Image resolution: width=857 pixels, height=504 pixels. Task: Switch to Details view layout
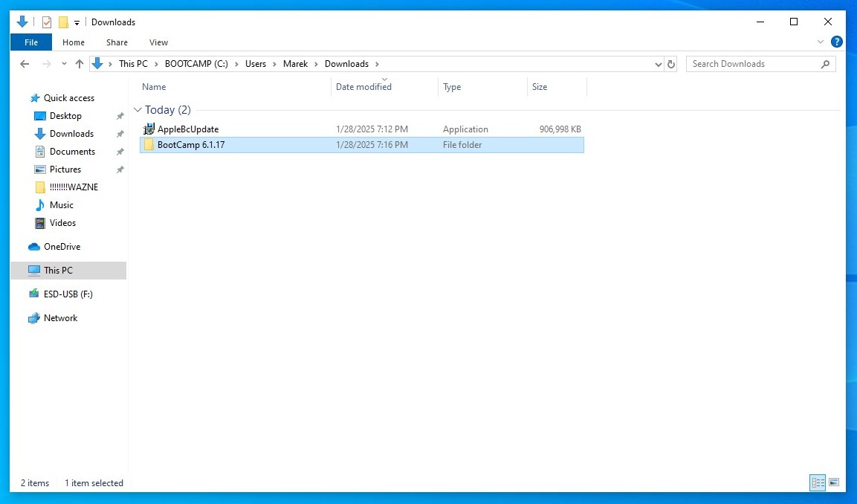pos(818,482)
